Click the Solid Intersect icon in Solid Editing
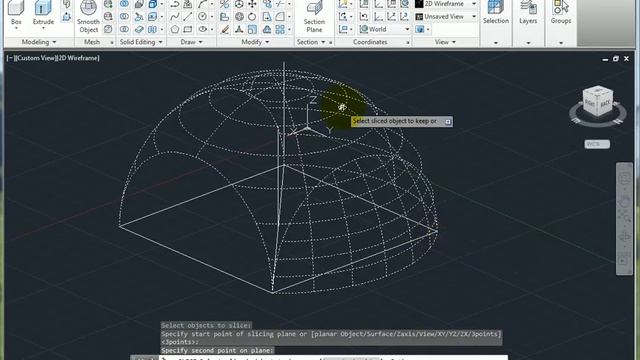 [x=124, y=29]
